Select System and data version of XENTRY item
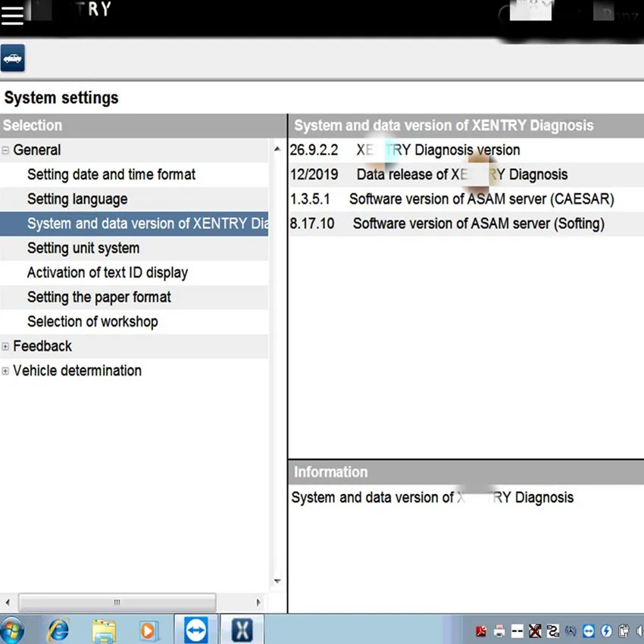Image resolution: width=644 pixels, height=644 pixels. (134, 224)
